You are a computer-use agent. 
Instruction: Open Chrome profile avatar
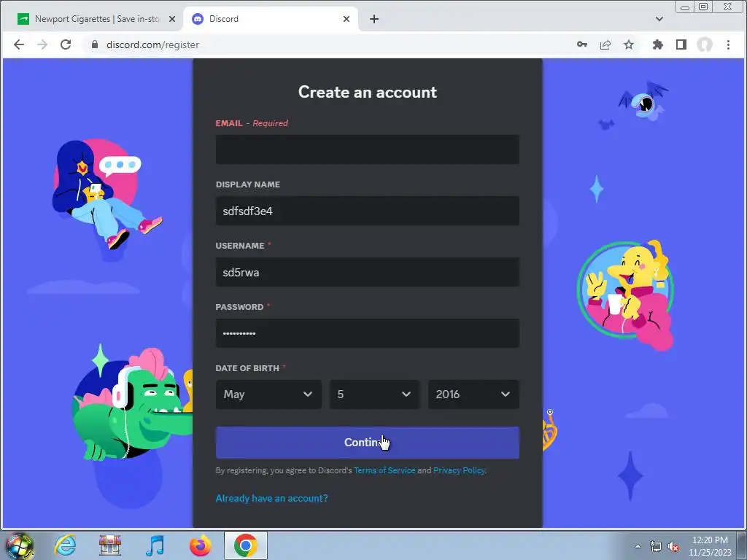click(705, 44)
